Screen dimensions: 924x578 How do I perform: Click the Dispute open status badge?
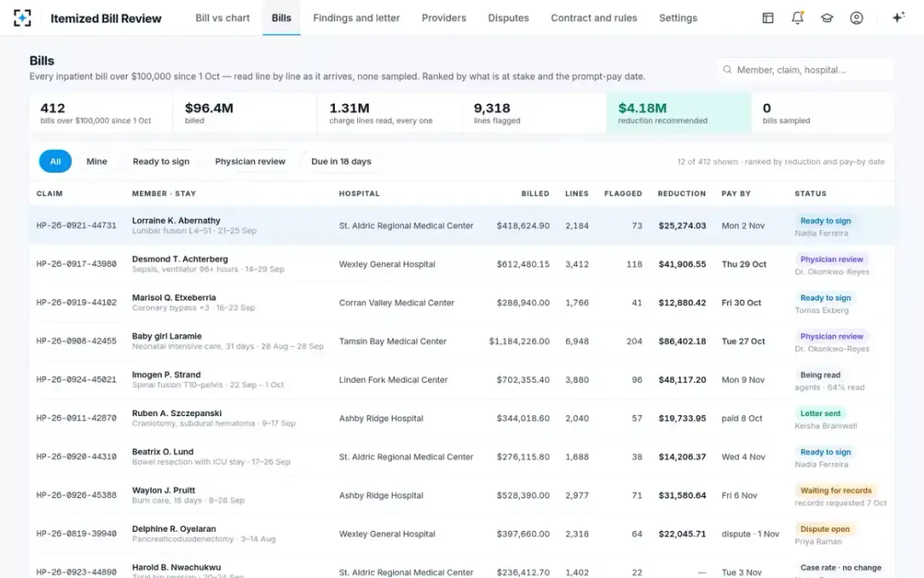point(825,529)
